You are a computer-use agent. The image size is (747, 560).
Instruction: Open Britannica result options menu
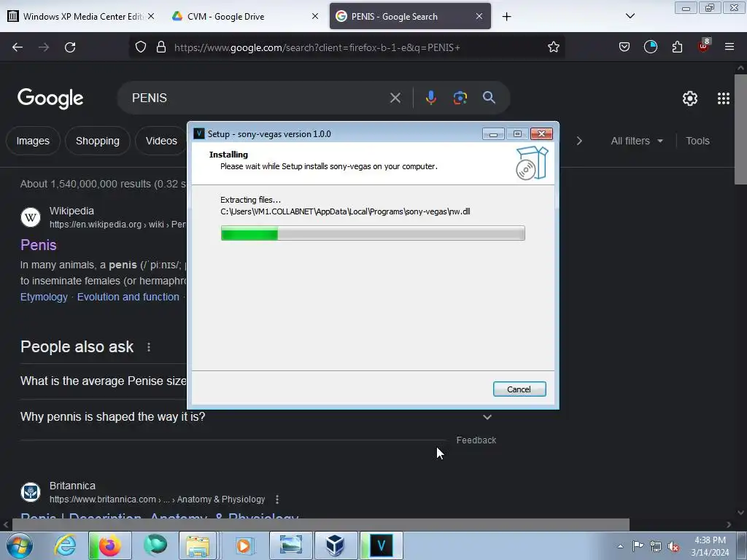coord(276,499)
